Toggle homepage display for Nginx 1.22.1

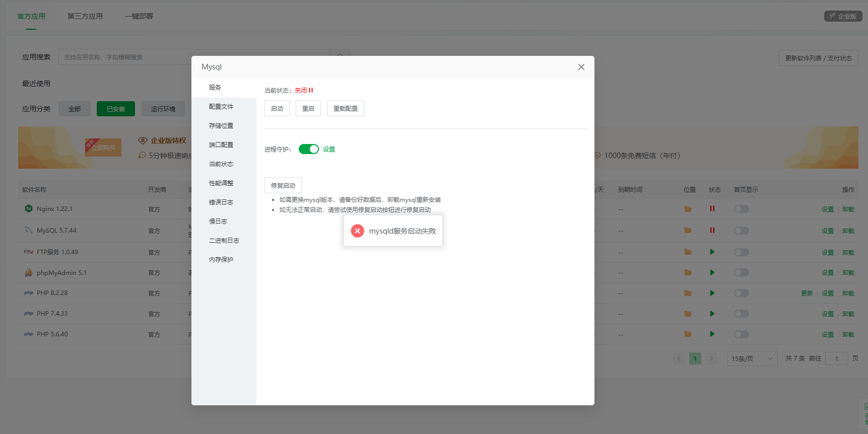tap(742, 209)
